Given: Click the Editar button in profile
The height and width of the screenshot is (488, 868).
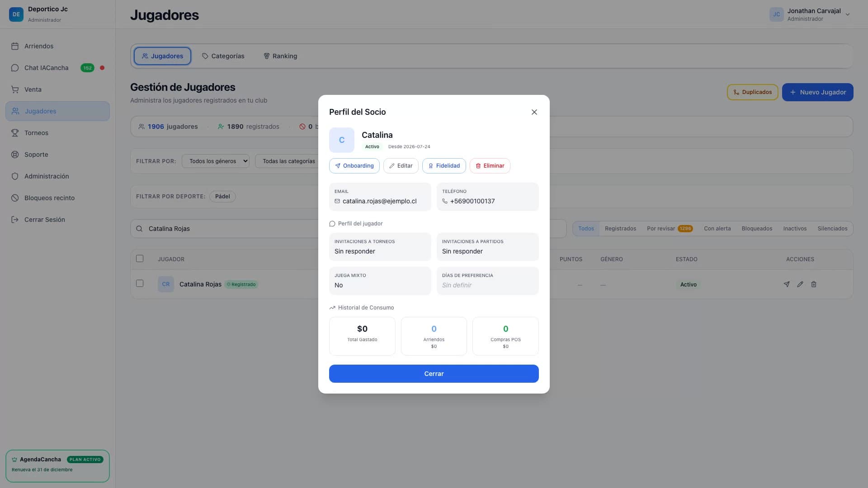Looking at the screenshot, I should coord(401,166).
